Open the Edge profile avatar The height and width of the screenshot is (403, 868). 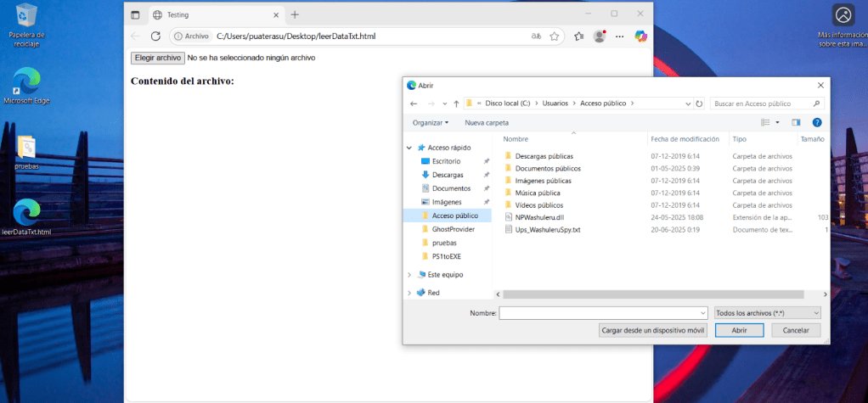(600, 36)
